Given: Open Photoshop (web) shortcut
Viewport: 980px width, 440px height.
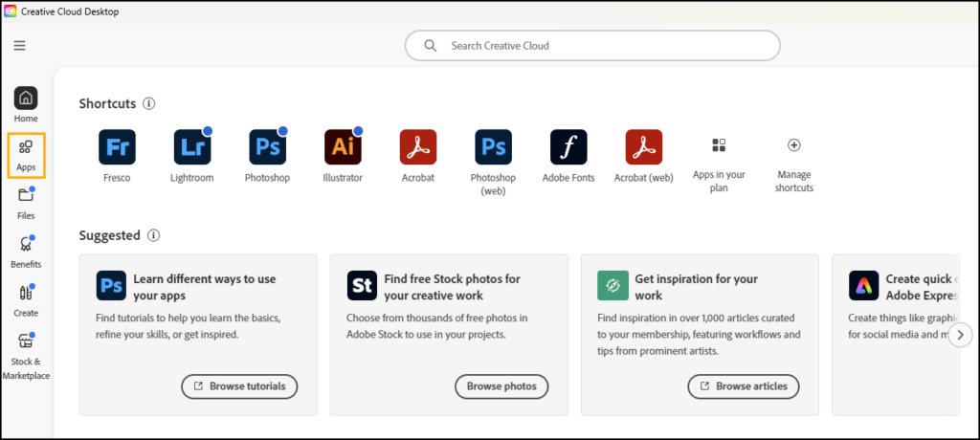Looking at the screenshot, I should point(493,147).
